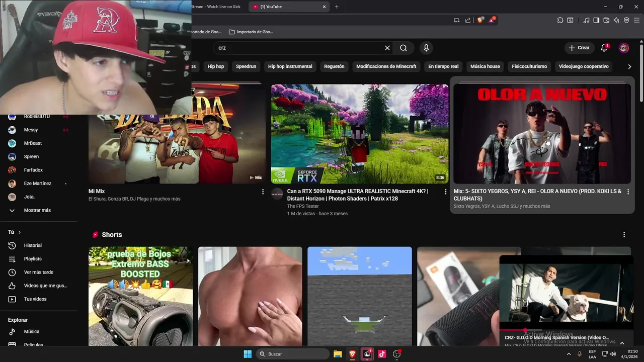Open the RTX 5090 Minecraft video title
The width and height of the screenshot is (644, 362).
coord(358,195)
